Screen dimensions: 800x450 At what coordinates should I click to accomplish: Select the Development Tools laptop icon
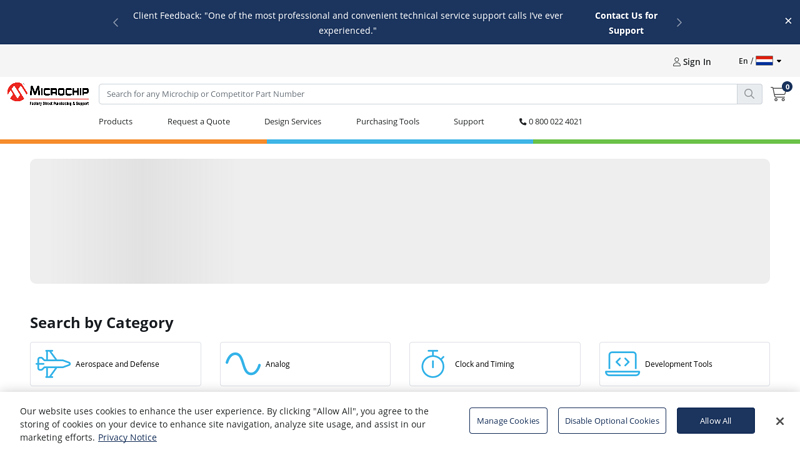coord(622,364)
